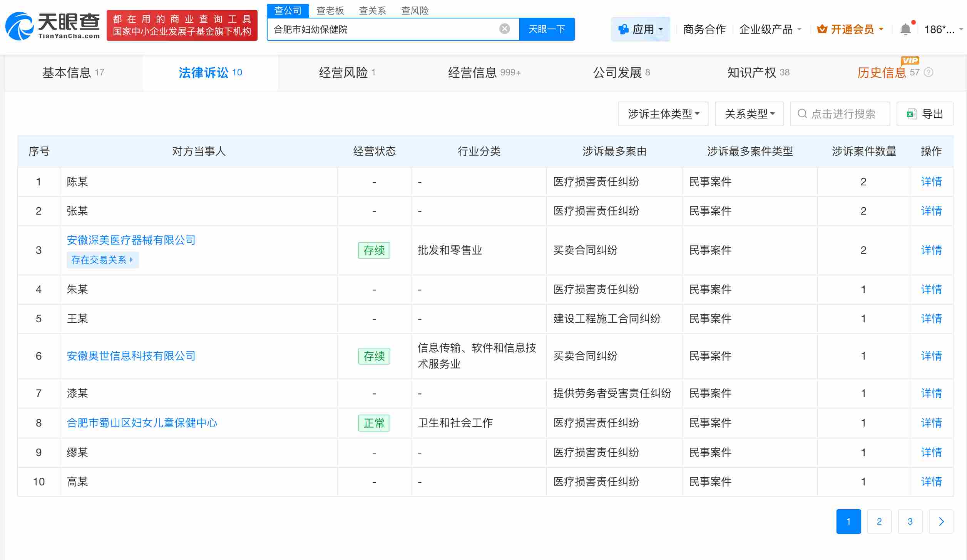The height and width of the screenshot is (560, 967).
Task: Click the company search input field
Action: coord(385,28)
